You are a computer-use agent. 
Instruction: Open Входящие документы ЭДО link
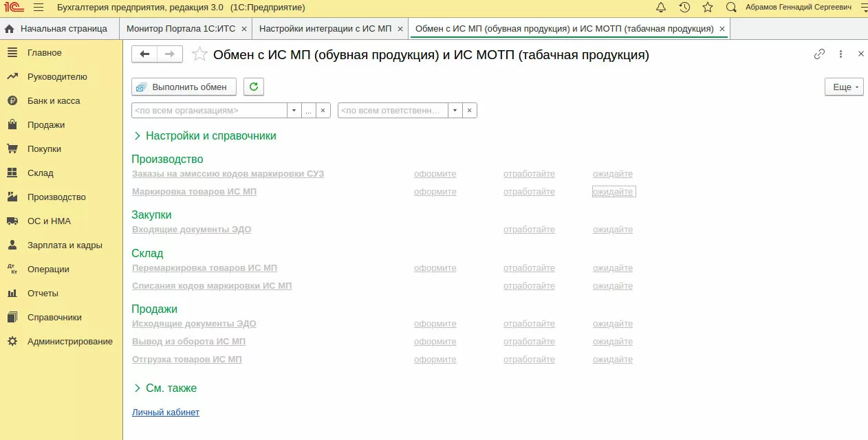pos(191,230)
